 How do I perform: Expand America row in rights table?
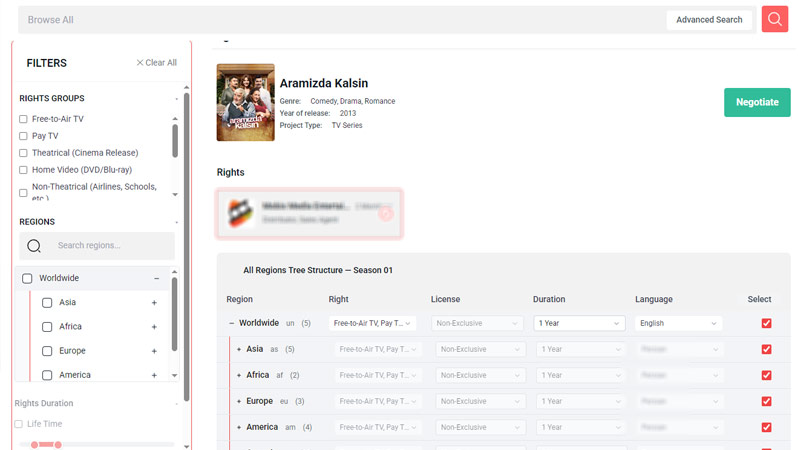[239, 428]
